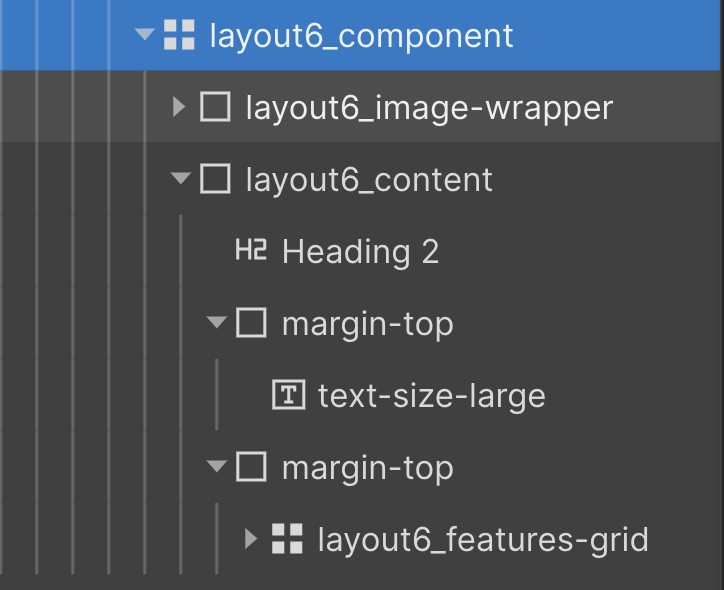Click the grid icon beside layout6_features-grid

tap(287, 538)
